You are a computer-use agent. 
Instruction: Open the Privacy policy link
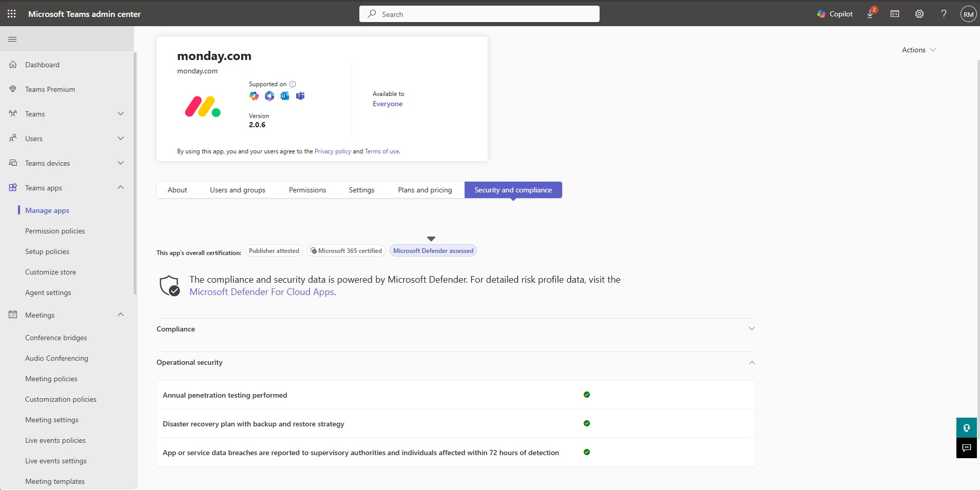click(333, 151)
